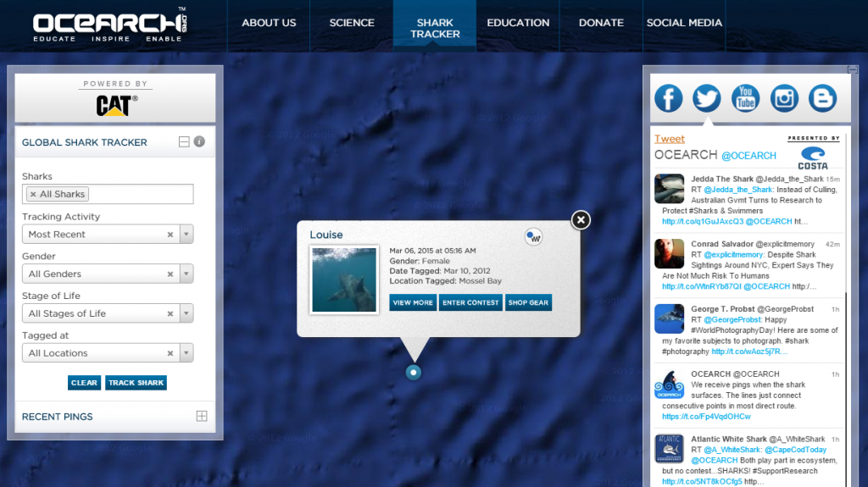Open the Donate menu
Screen dimensions: 868x487
[x=601, y=23]
